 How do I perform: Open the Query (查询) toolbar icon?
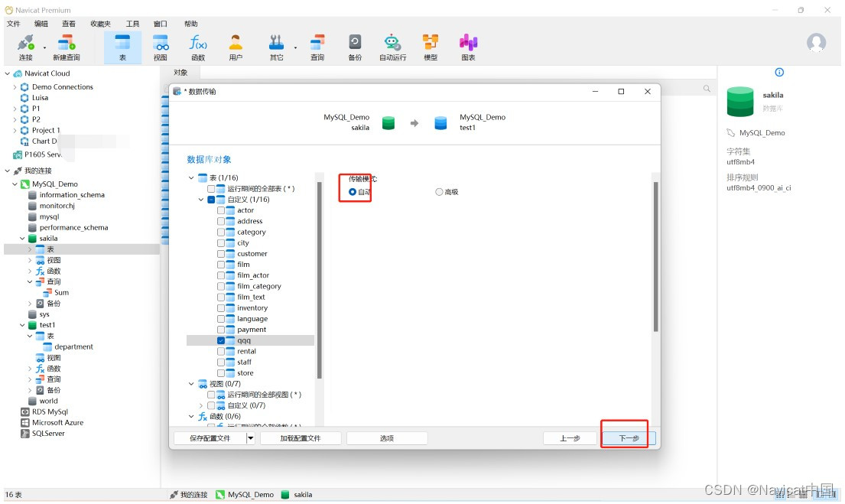(x=317, y=47)
